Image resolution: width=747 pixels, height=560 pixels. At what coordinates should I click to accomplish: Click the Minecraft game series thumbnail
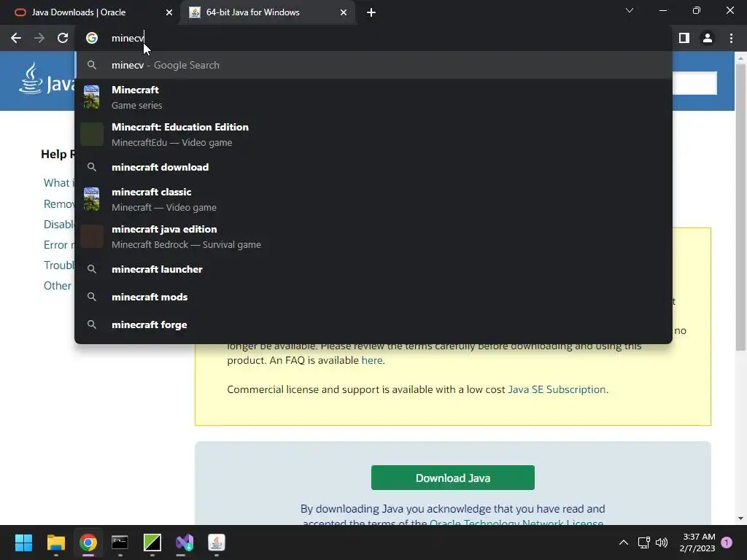pyautogui.click(x=91, y=97)
